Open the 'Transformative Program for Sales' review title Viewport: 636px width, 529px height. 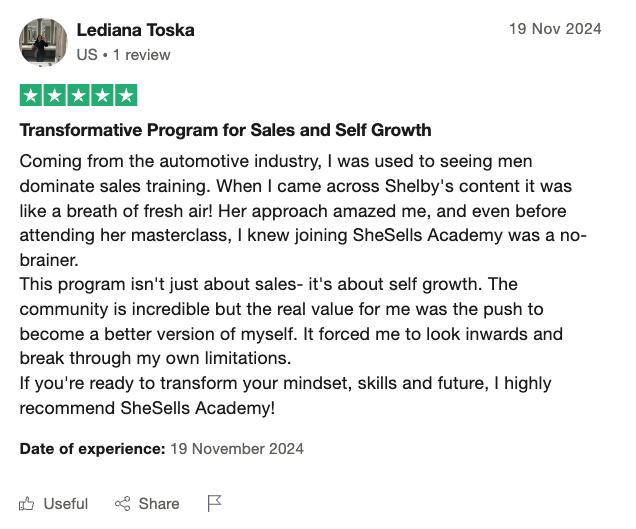pyautogui.click(x=225, y=130)
